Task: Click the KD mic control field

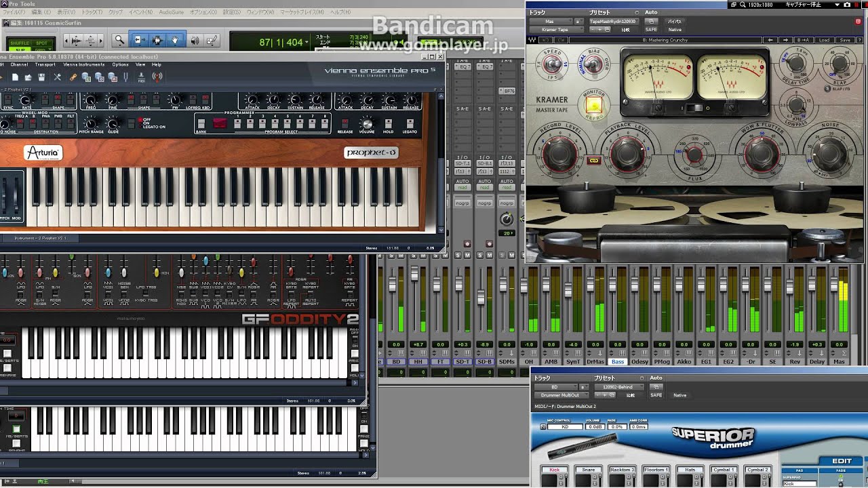Action: pos(564,426)
